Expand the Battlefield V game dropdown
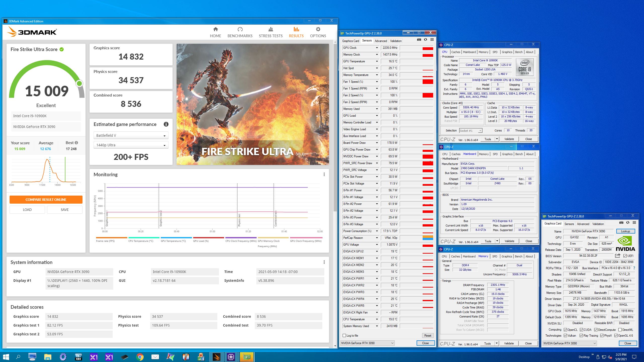This screenshot has height=362, width=644. (x=131, y=135)
